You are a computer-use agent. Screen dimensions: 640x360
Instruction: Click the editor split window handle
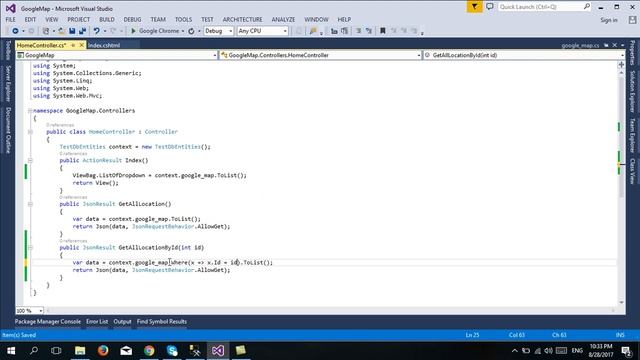click(x=621, y=64)
